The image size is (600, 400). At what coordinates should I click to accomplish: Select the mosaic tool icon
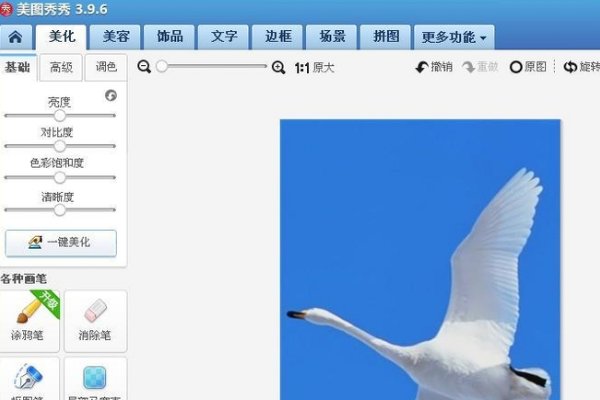click(x=95, y=379)
